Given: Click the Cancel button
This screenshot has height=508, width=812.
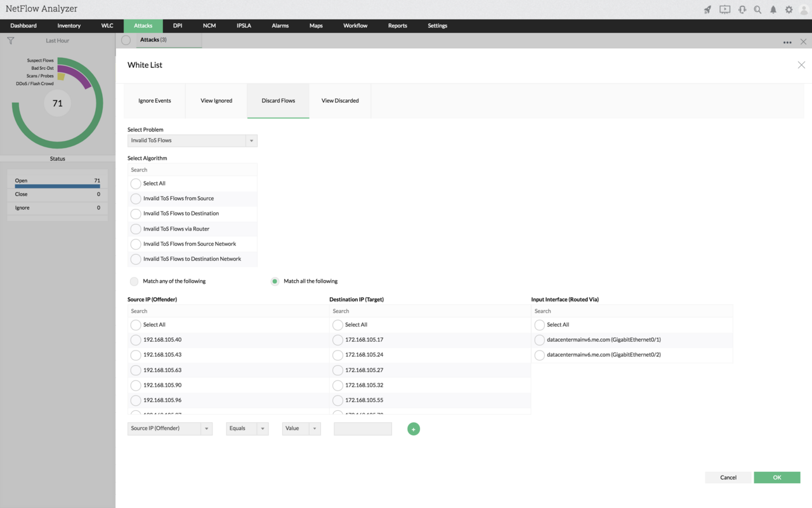Looking at the screenshot, I should (x=728, y=478).
